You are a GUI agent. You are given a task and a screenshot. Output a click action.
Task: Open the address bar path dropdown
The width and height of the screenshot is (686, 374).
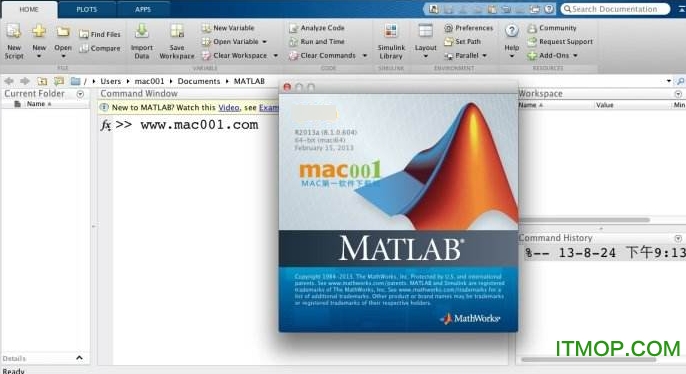(x=668, y=81)
